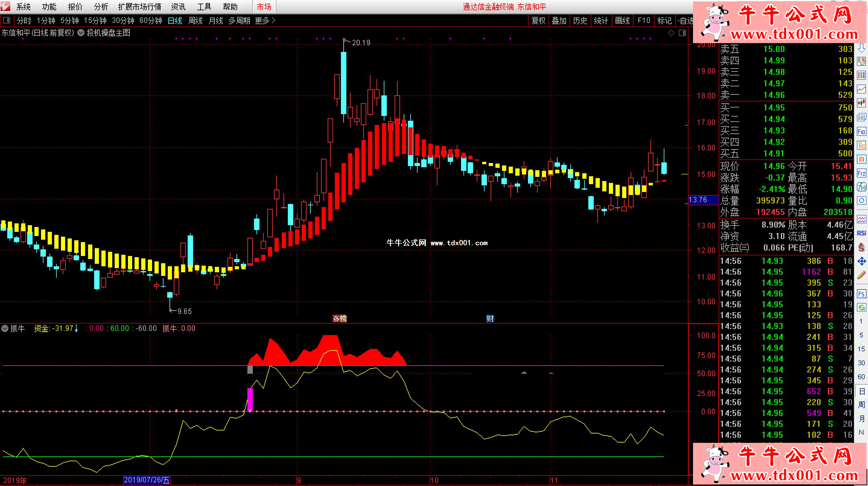Click the 复权 toolbar button
This screenshot has width=868, height=486.
538,21
